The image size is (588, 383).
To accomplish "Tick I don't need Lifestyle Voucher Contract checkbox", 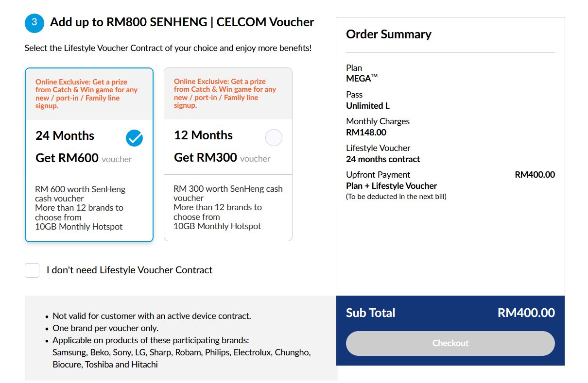I will coord(32,270).
